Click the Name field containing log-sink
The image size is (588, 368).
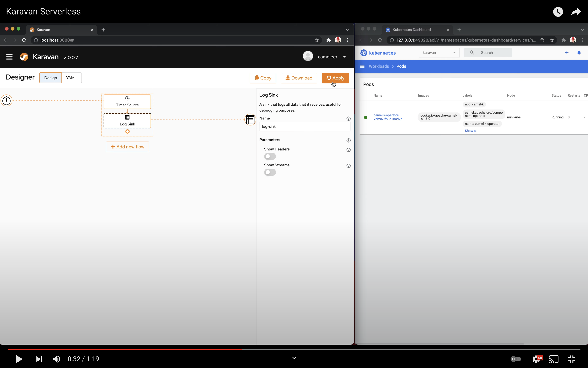pyautogui.click(x=305, y=126)
